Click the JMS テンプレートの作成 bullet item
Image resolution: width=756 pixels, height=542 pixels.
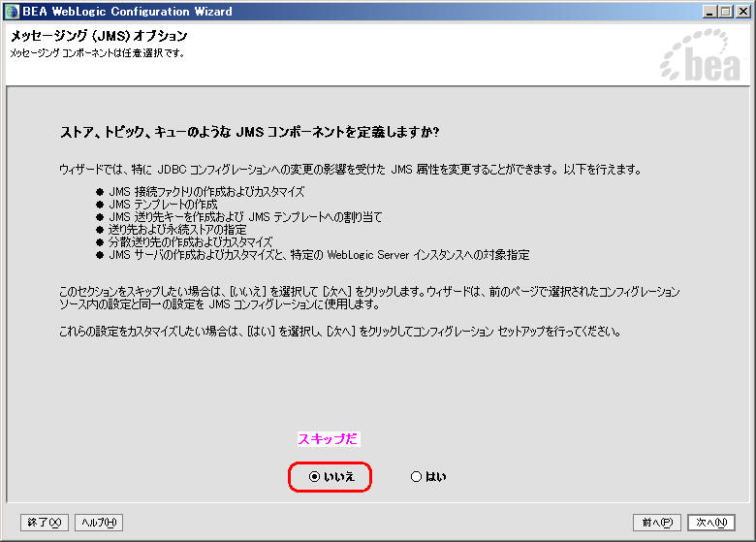[163, 205]
